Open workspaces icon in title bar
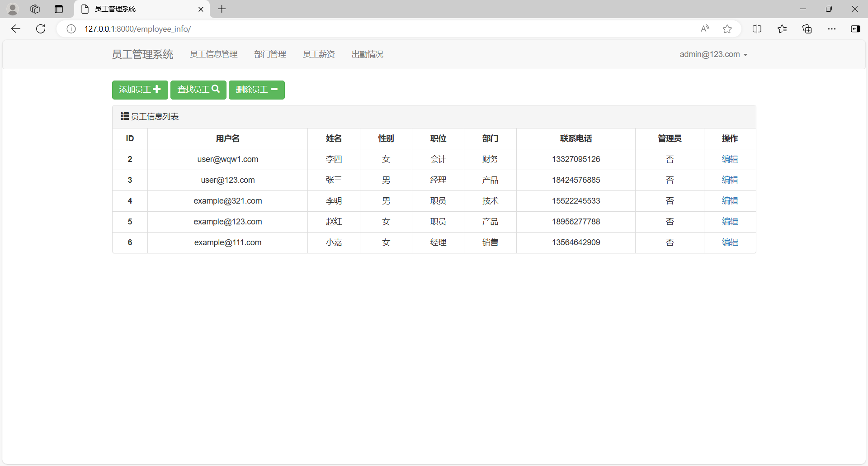Viewport: 868px width, 466px height. tap(35, 9)
